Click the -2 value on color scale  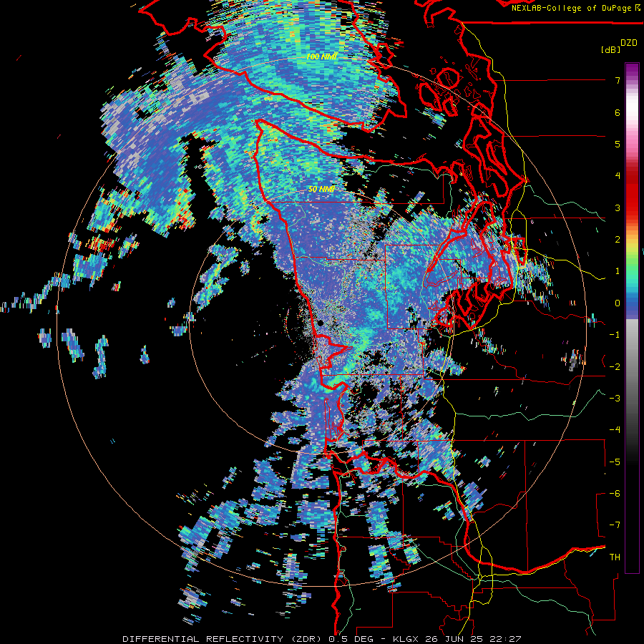(615, 367)
